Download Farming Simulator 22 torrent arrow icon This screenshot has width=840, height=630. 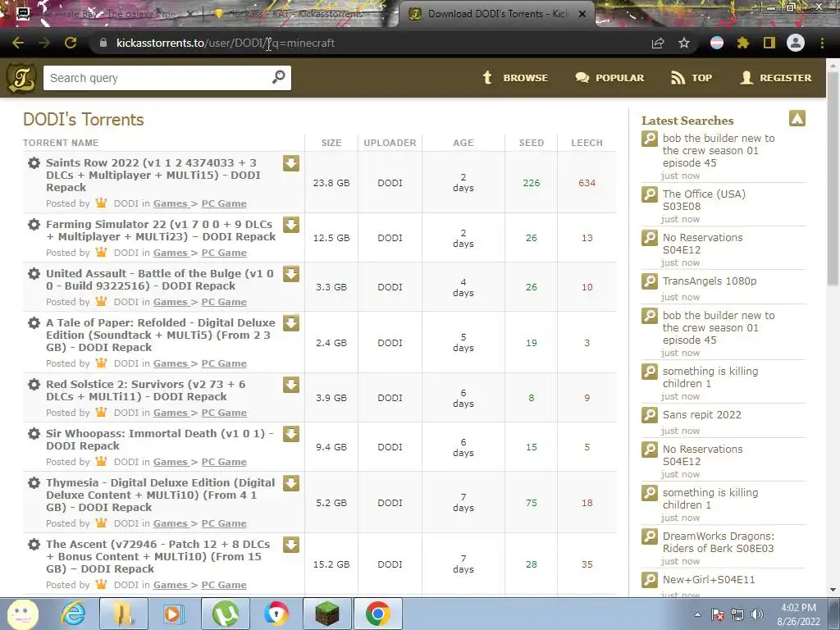tap(291, 225)
